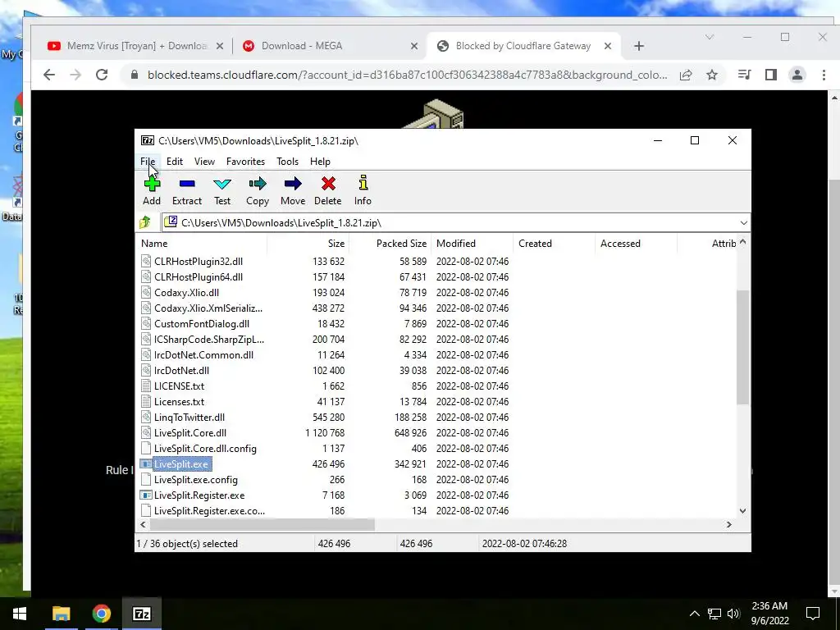Click the Add toolbar icon in 7-Zip
840x630 pixels.
(152, 184)
